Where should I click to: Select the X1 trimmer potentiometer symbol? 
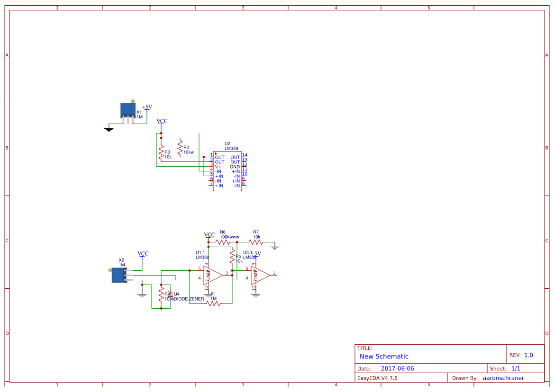129,110
